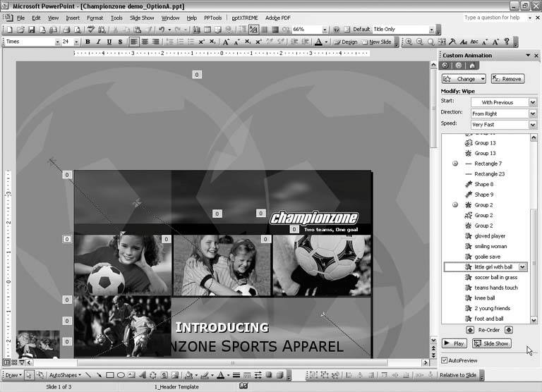Open dropdown arrow for little girl with ball
The height and width of the screenshot is (392, 542).
pos(522,267)
